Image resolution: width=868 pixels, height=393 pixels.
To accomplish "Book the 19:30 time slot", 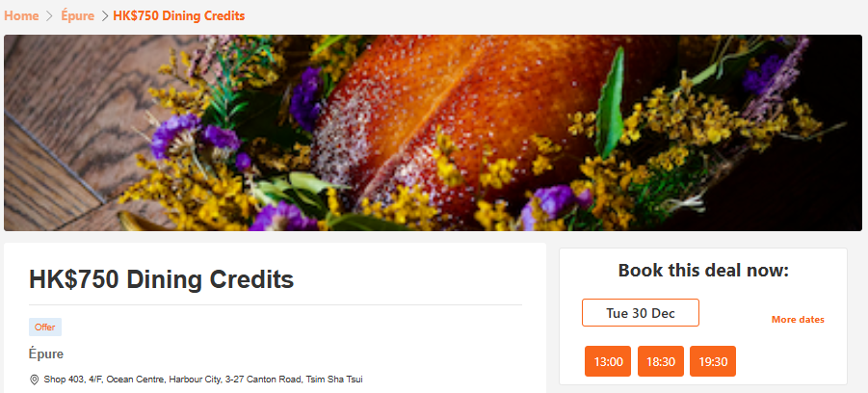I will coord(713,361).
